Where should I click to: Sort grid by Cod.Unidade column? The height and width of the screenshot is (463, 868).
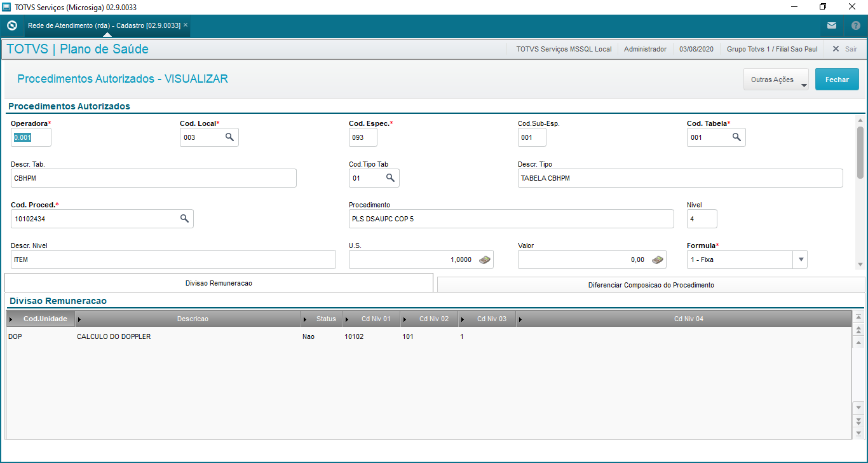click(41, 319)
